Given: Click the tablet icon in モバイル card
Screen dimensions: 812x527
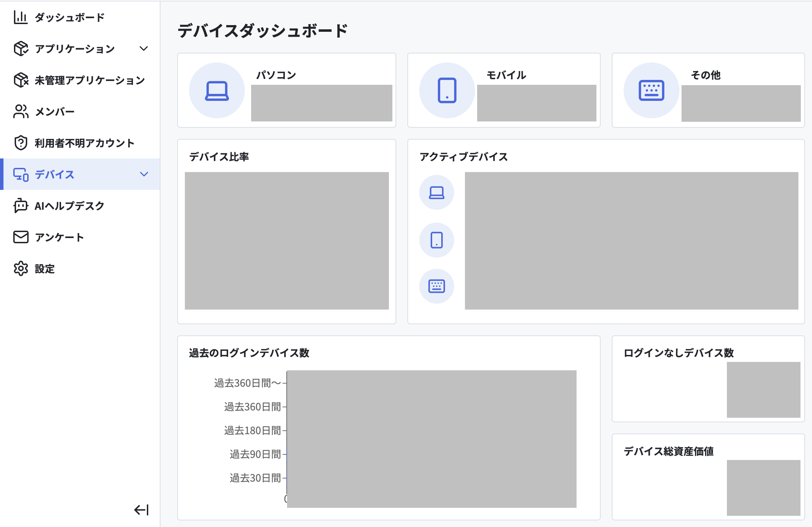Looking at the screenshot, I should click(x=447, y=90).
